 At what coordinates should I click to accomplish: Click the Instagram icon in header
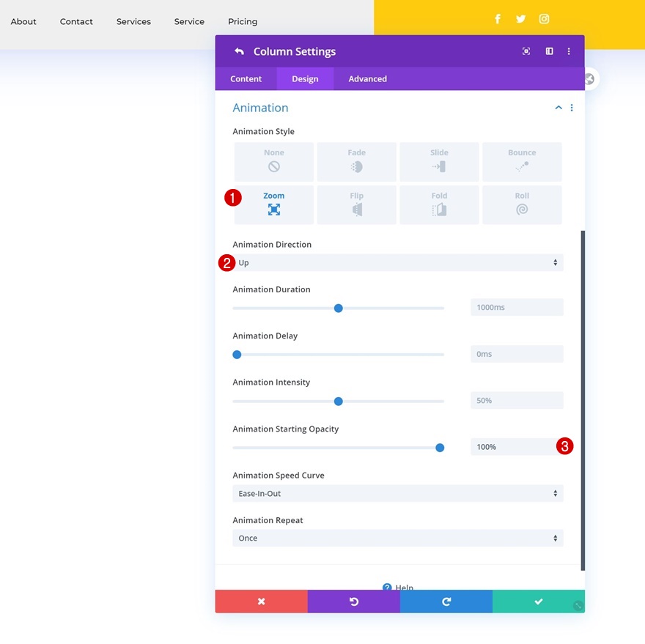544,19
